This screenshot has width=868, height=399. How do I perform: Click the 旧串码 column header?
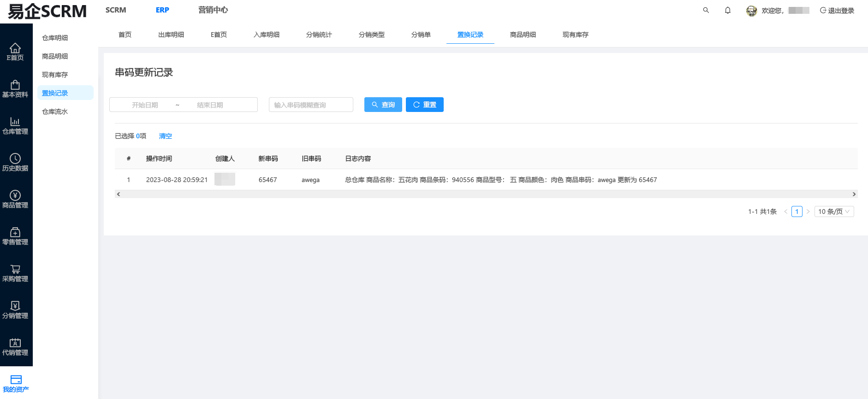pos(312,158)
